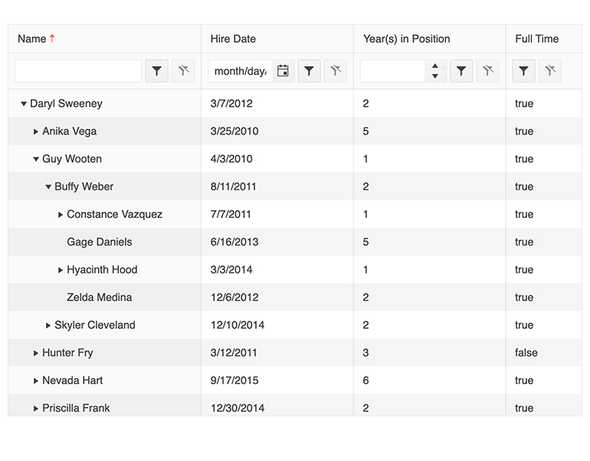590x461 pixels.
Task: Clear the Name column filter
Action: [x=183, y=71]
